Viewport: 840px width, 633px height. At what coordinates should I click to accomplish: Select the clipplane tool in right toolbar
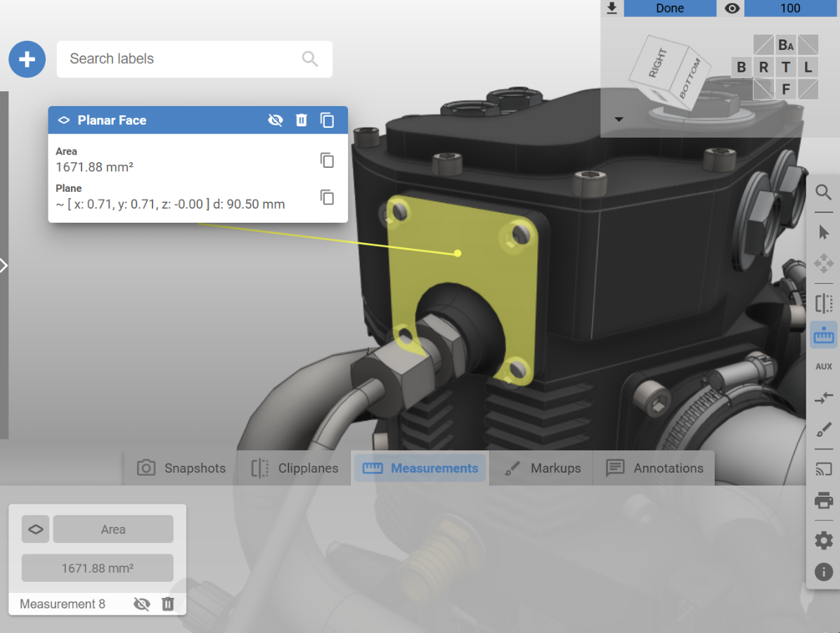tap(823, 304)
